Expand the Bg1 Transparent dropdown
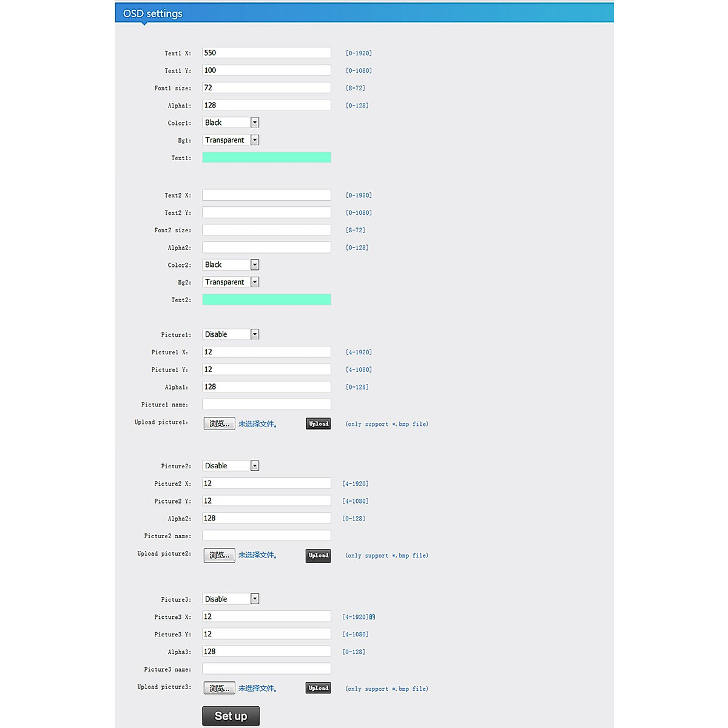This screenshot has height=728, width=728. [x=231, y=140]
